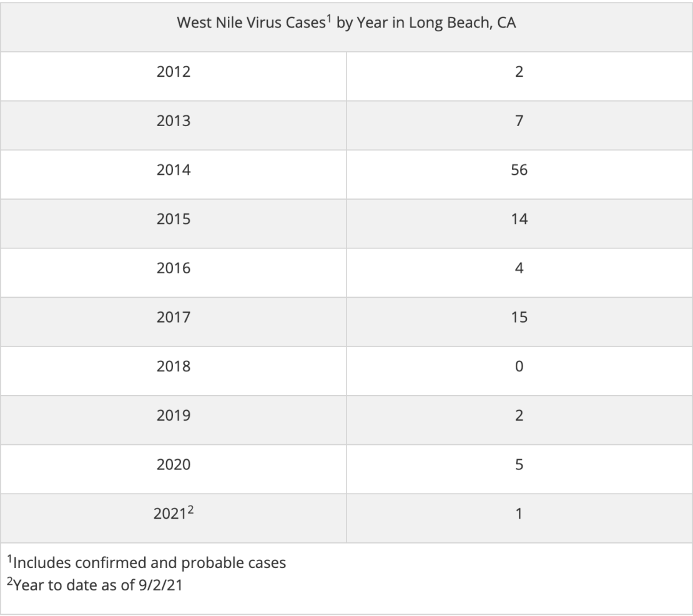Select the case count 15 for 2017
The height and width of the screenshot is (616, 693).
click(519, 318)
